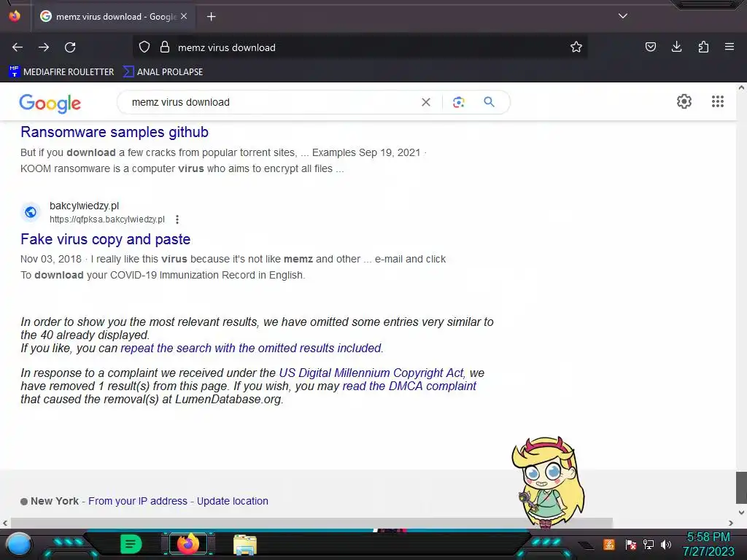Open the network tray icon
The image size is (747, 560).
pyautogui.click(x=649, y=544)
